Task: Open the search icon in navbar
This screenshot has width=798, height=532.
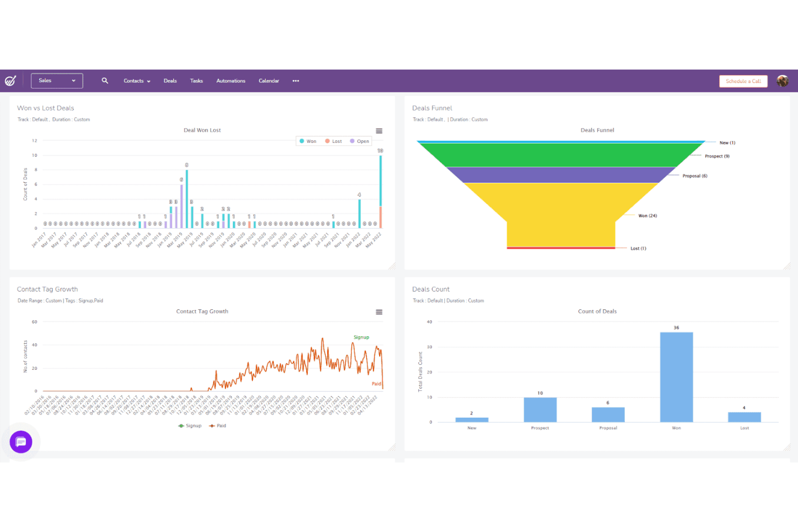Action: (x=105, y=80)
